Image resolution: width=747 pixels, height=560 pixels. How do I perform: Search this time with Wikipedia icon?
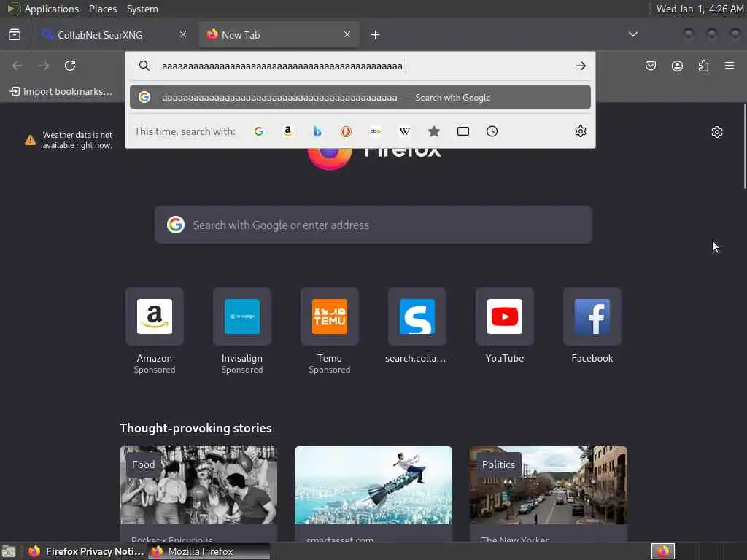pyautogui.click(x=404, y=131)
